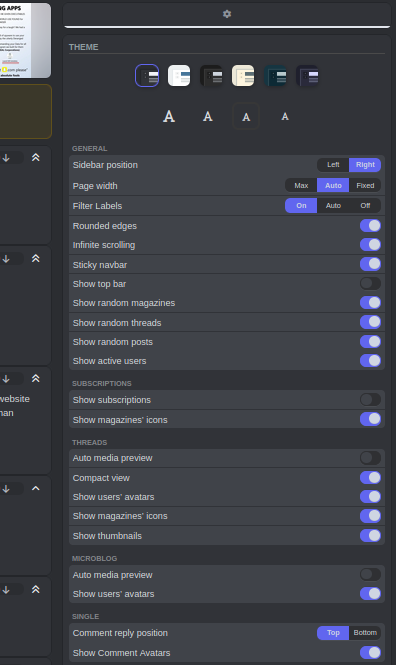The image size is (396, 665).
Task: Pick the teal dark theme icon
Action: [275, 76]
